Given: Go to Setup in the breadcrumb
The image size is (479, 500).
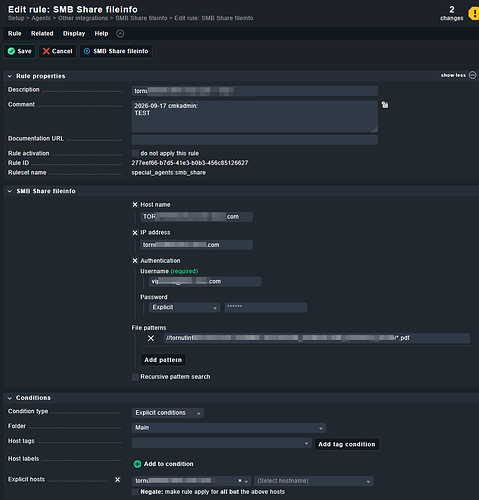Looking at the screenshot, I should tap(16, 18).
